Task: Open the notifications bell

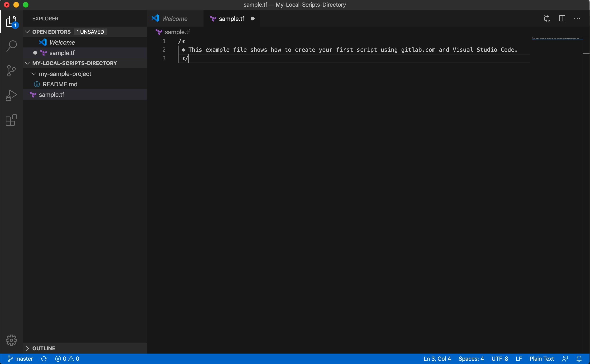Action: point(579,359)
